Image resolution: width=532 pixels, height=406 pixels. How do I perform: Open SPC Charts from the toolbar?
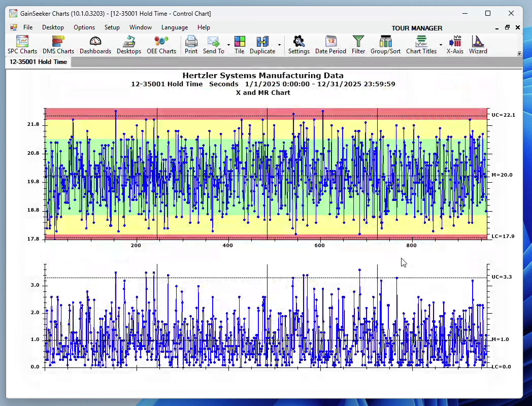click(x=22, y=45)
